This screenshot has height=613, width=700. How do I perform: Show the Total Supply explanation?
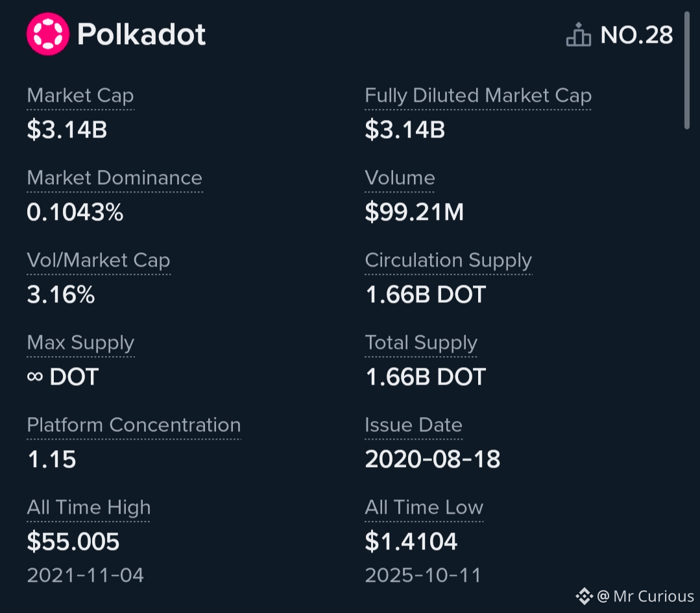point(421,343)
